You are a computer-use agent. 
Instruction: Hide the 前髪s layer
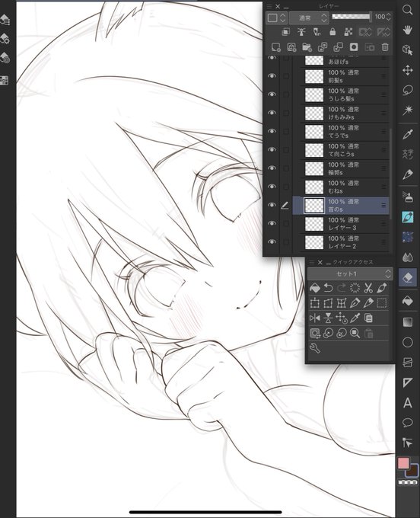pyautogui.click(x=272, y=76)
